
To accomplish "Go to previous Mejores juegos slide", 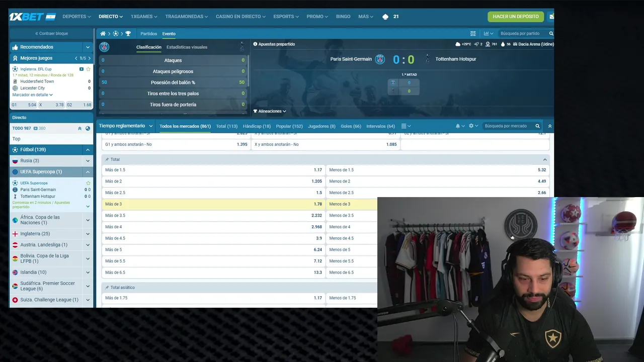I will point(76,58).
